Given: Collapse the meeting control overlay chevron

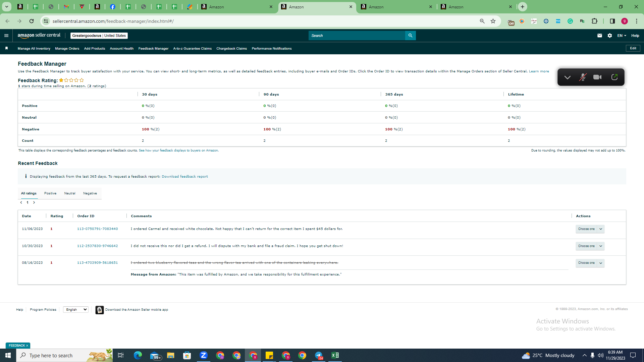Looking at the screenshot, I should click(567, 77).
